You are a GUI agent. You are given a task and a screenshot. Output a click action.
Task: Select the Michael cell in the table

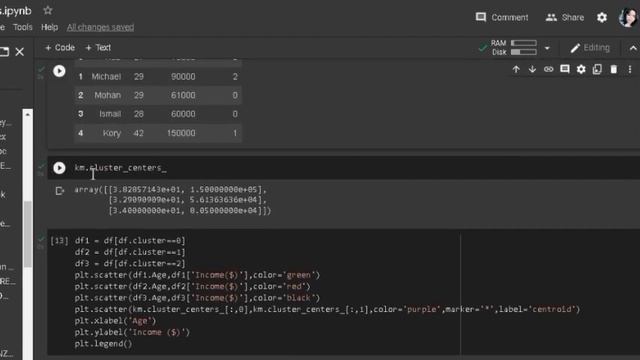coord(106,77)
